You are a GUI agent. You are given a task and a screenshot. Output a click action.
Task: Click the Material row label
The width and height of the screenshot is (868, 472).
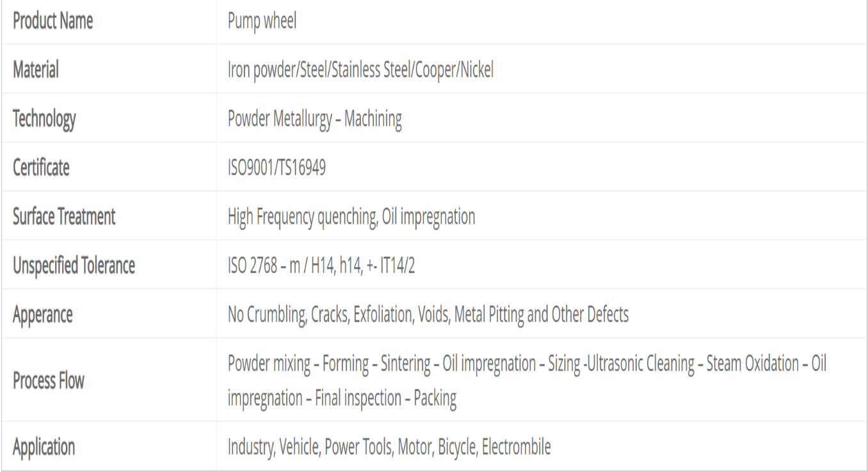[x=35, y=70]
